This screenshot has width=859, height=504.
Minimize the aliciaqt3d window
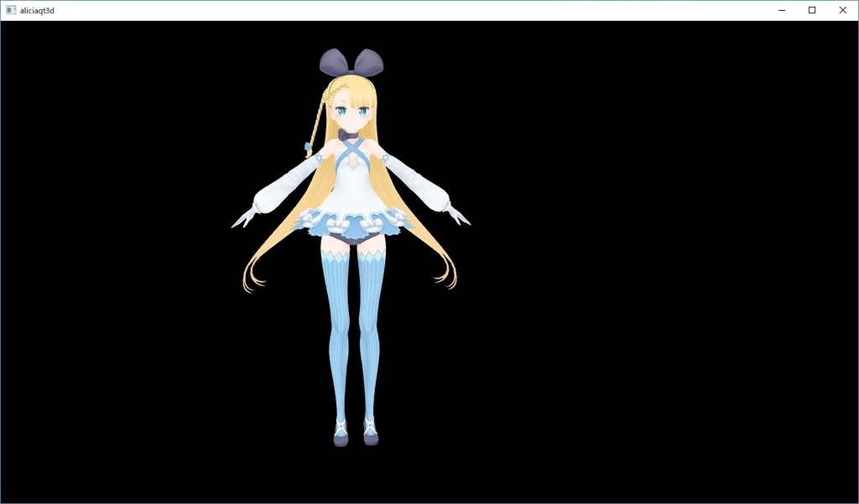click(783, 10)
